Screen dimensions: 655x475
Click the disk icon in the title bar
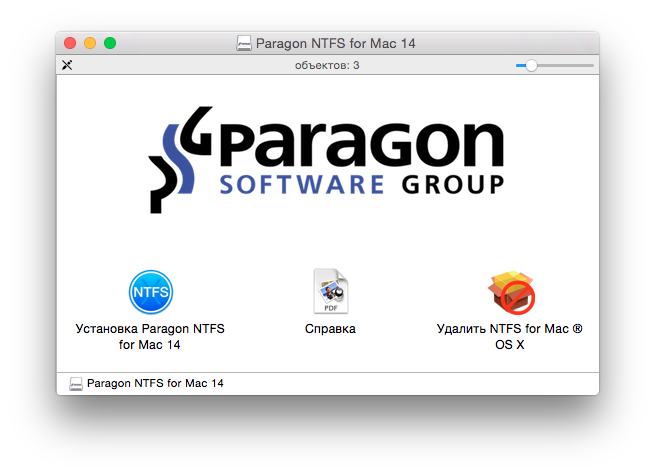tap(244, 43)
